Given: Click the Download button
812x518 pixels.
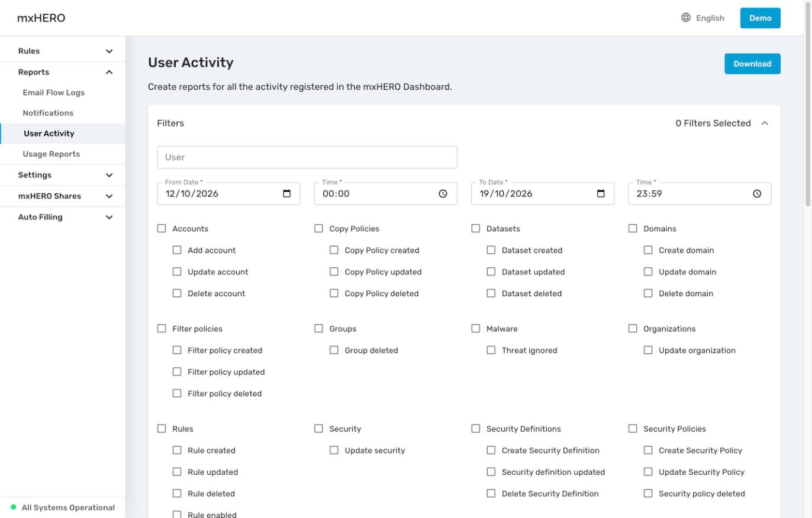Looking at the screenshot, I should point(752,64).
